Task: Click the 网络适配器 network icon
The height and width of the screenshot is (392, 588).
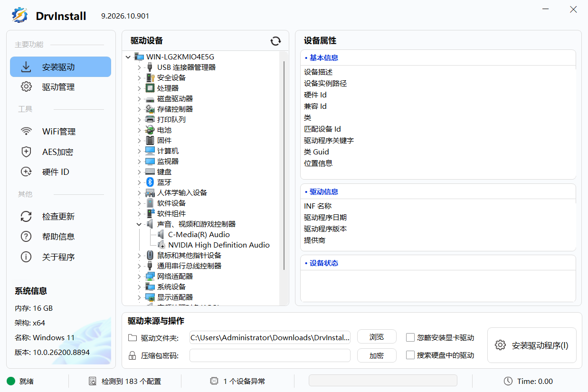Action: tap(150, 276)
